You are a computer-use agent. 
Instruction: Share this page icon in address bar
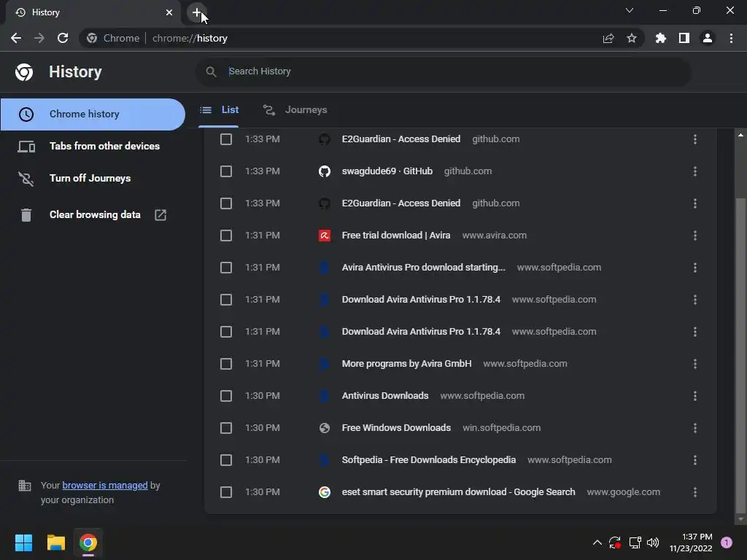tap(608, 38)
